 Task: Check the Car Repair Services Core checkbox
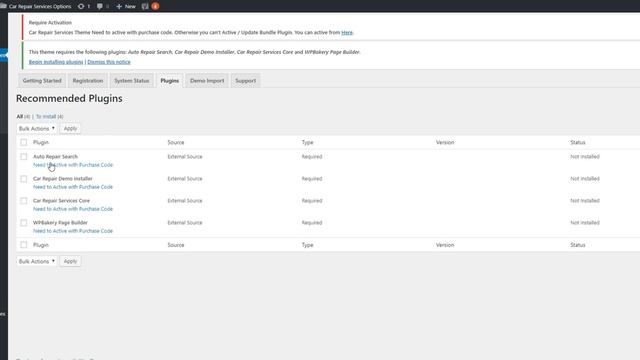click(24, 201)
